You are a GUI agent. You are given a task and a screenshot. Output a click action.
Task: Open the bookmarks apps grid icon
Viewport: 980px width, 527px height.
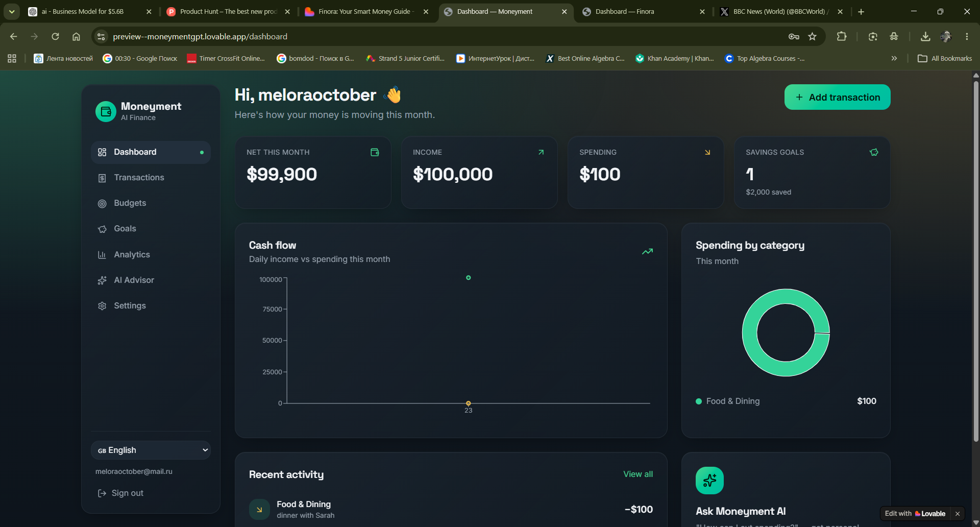pos(12,58)
